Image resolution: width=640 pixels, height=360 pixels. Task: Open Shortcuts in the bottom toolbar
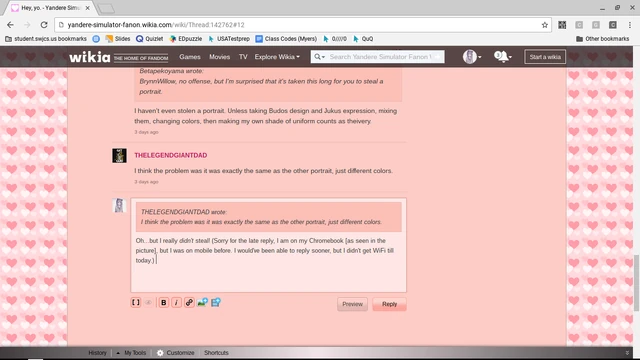216,353
